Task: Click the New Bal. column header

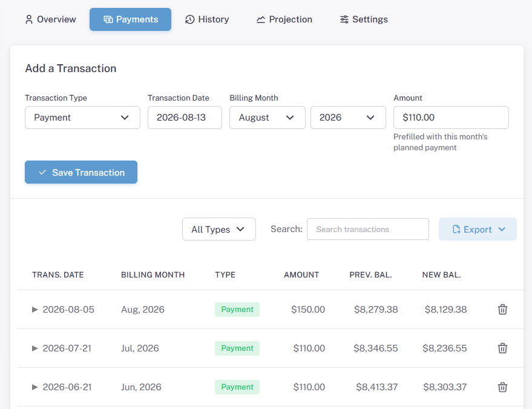Action: click(441, 275)
